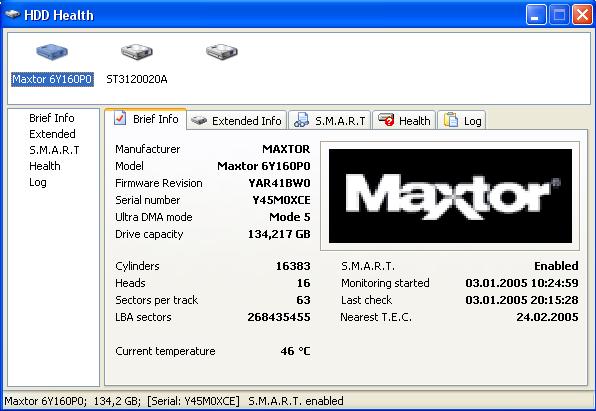
Task: Switch to the S.M.A.R.T tab
Action: tap(330, 121)
